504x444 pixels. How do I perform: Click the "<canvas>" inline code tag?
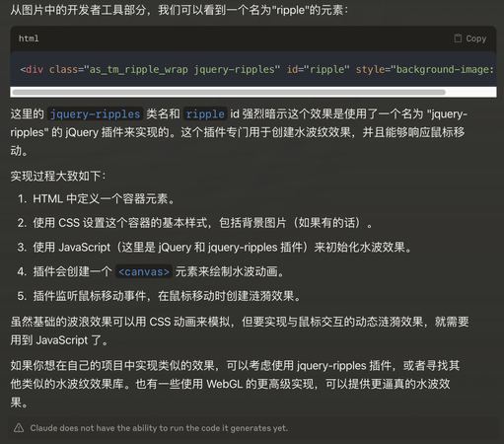point(144,271)
